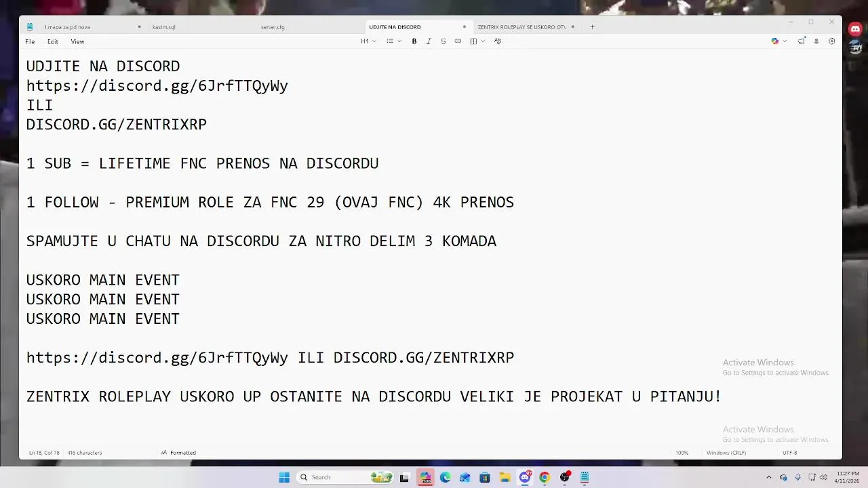Close the ZENTRIX ROLEPLAY tab
The width and height of the screenshot is (868, 488).
(573, 27)
